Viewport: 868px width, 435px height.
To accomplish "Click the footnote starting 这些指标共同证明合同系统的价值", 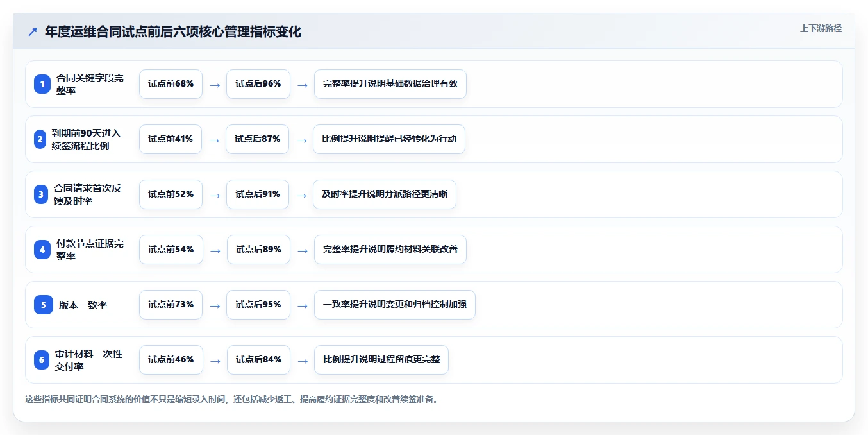I will click(231, 399).
